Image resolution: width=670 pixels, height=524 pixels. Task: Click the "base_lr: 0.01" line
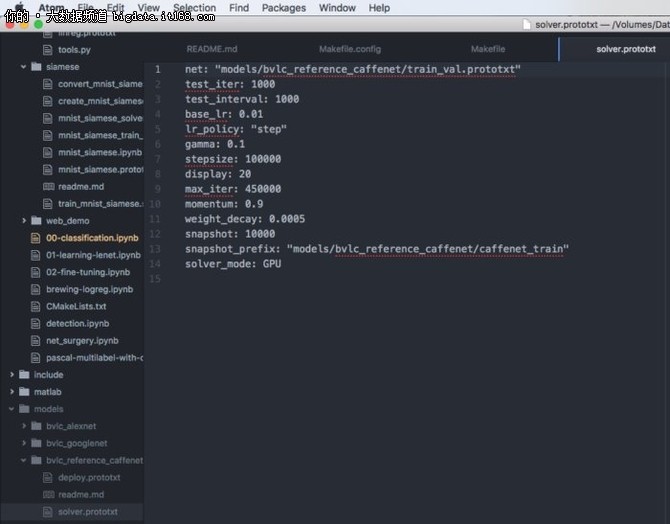pyautogui.click(x=224, y=114)
